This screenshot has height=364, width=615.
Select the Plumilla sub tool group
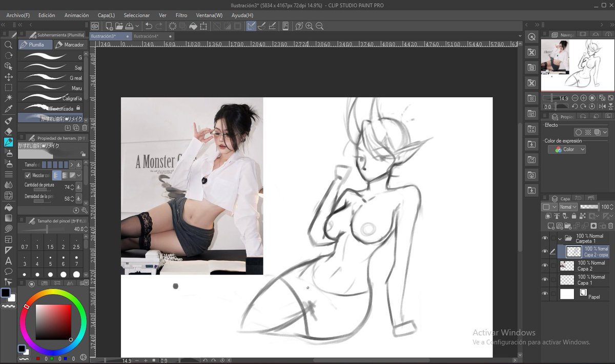(35, 45)
